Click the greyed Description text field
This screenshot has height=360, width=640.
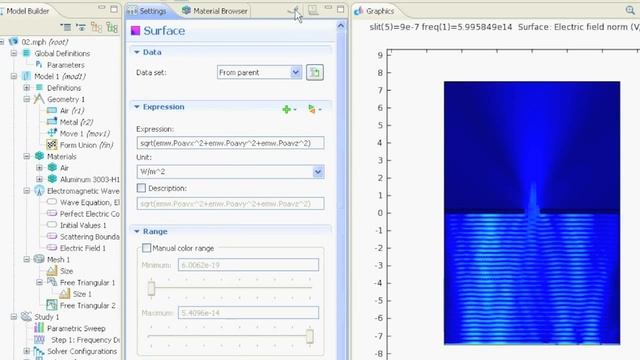tap(231, 203)
